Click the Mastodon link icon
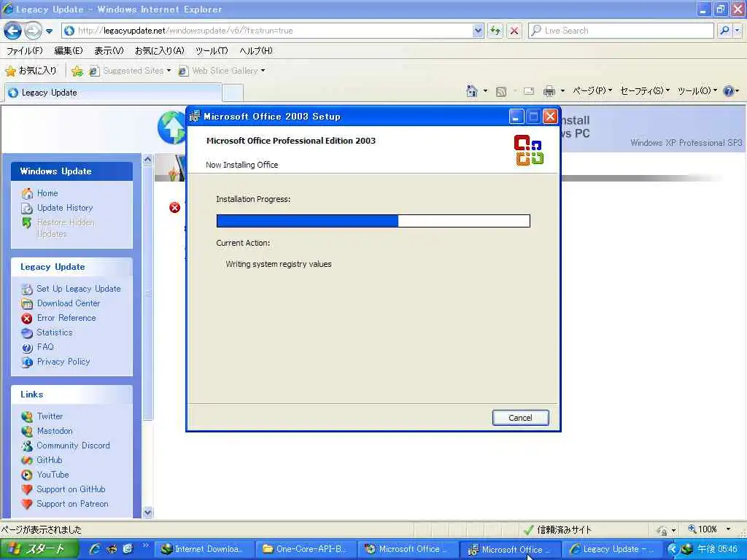 click(x=27, y=432)
